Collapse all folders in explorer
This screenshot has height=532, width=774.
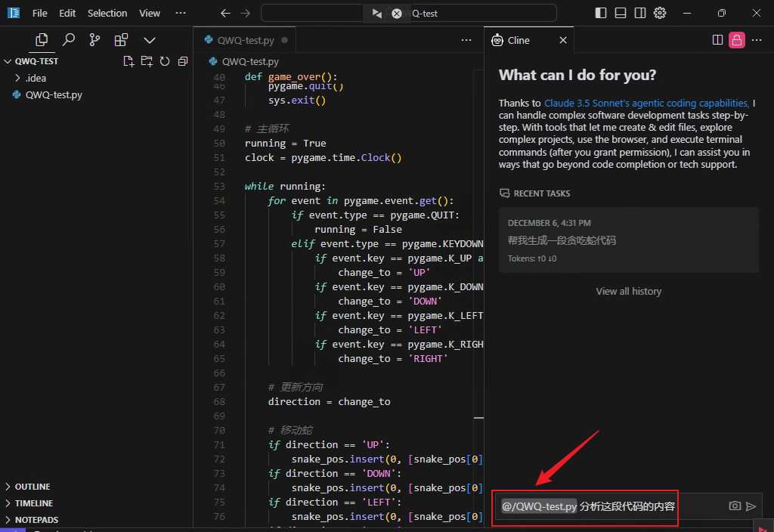tap(182, 61)
